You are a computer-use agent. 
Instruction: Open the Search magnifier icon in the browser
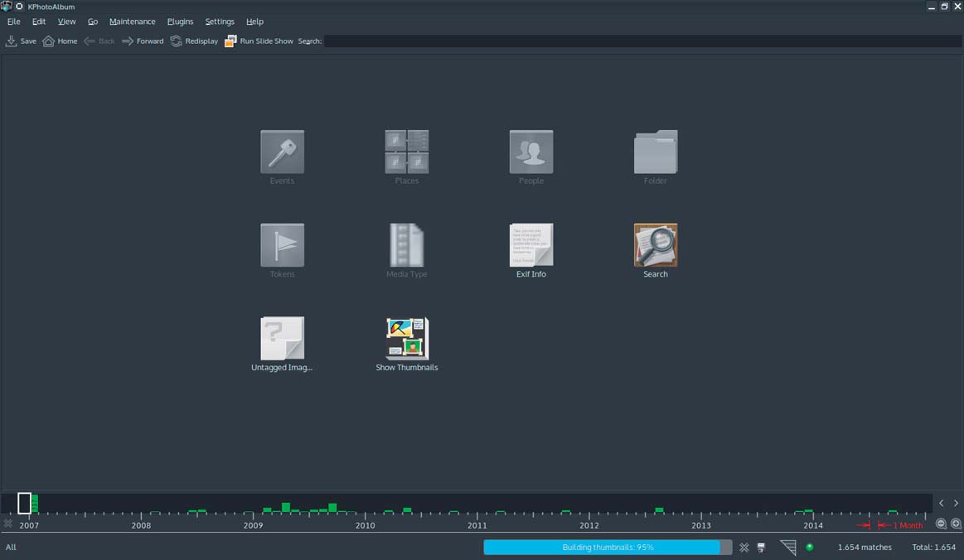pos(656,245)
